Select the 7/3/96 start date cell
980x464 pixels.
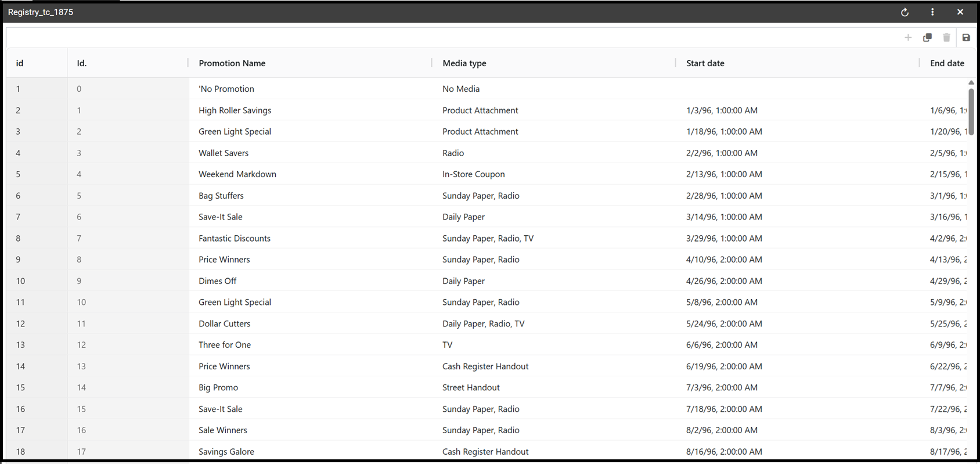click(x=798, y=387)
